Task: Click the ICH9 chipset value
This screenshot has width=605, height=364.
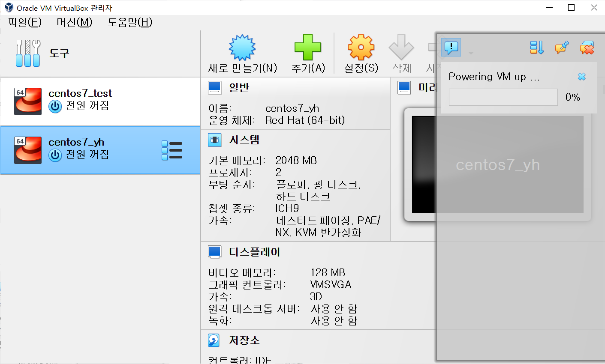Action: click(x=287, y=209)
